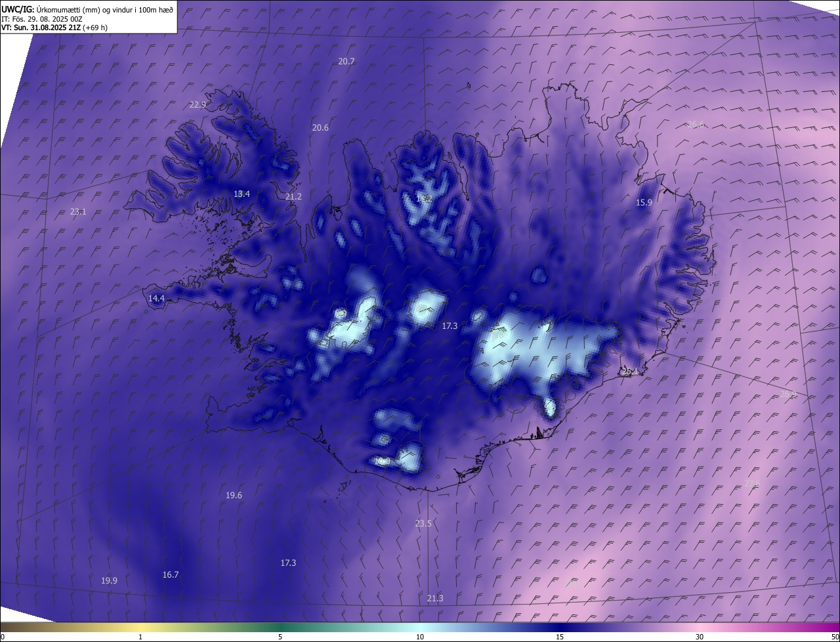Click the 19.6 value label
Screen dimensions: 840x642
[x=234, y=495]
